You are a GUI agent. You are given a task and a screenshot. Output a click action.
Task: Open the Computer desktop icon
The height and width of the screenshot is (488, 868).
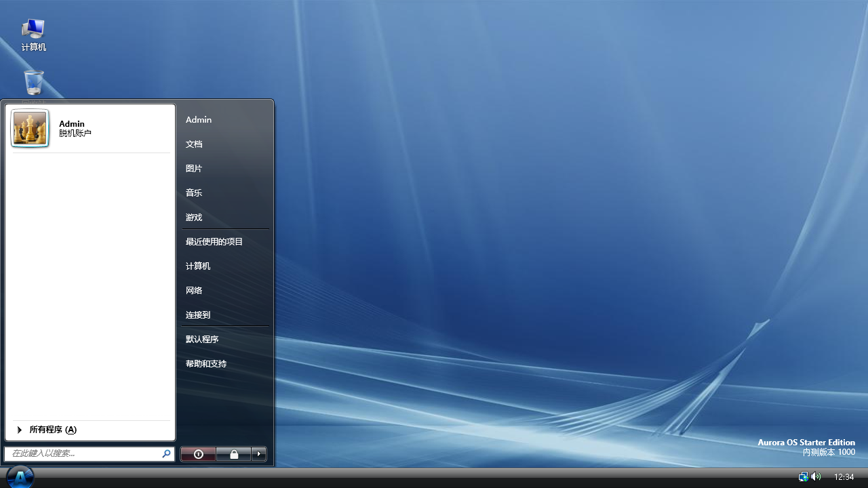[x=33, y=35]
